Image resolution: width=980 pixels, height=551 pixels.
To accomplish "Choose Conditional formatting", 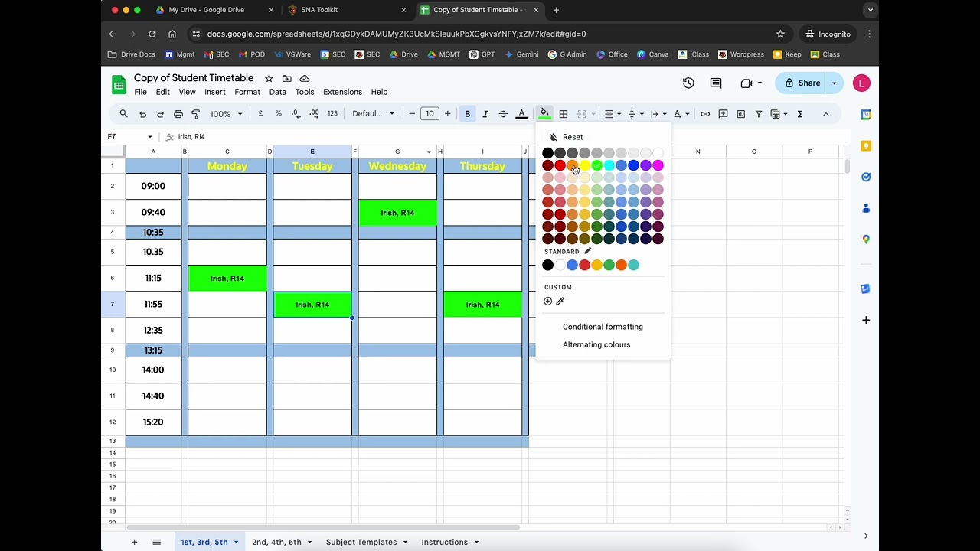I will (x=603, y=327).
